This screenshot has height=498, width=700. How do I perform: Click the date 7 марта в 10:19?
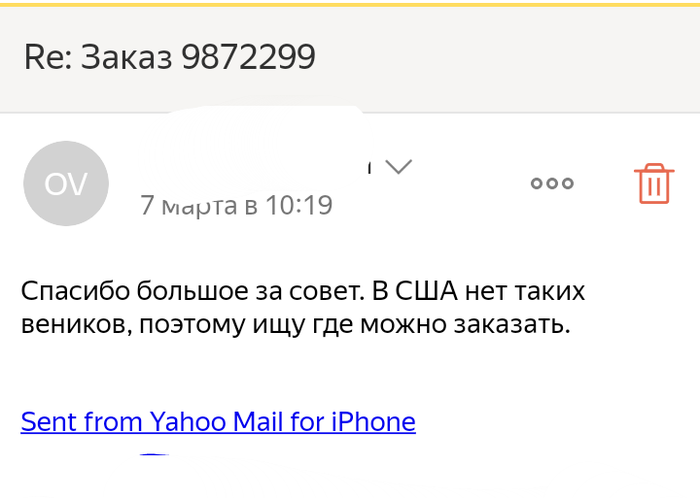click(x=236, y=205)
